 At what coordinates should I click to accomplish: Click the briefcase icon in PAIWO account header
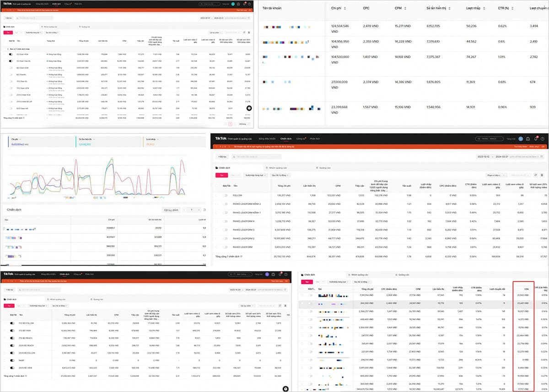[x=527, y=139]
